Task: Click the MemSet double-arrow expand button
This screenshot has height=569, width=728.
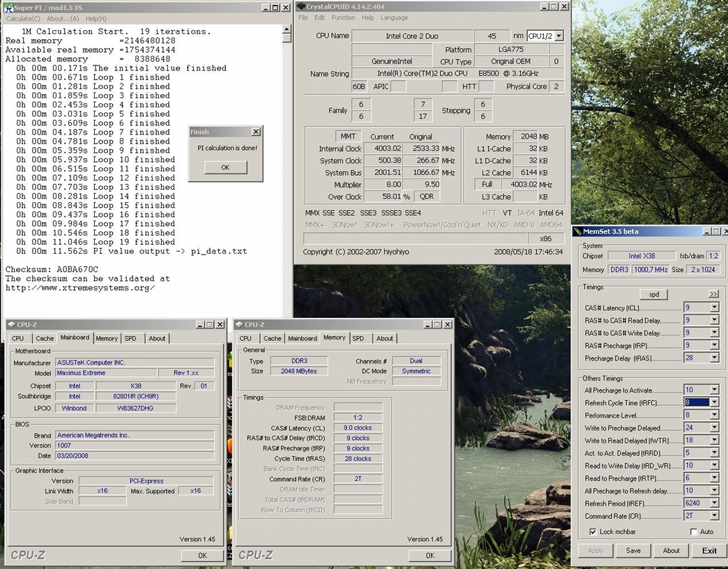Action: coord(713,294)
